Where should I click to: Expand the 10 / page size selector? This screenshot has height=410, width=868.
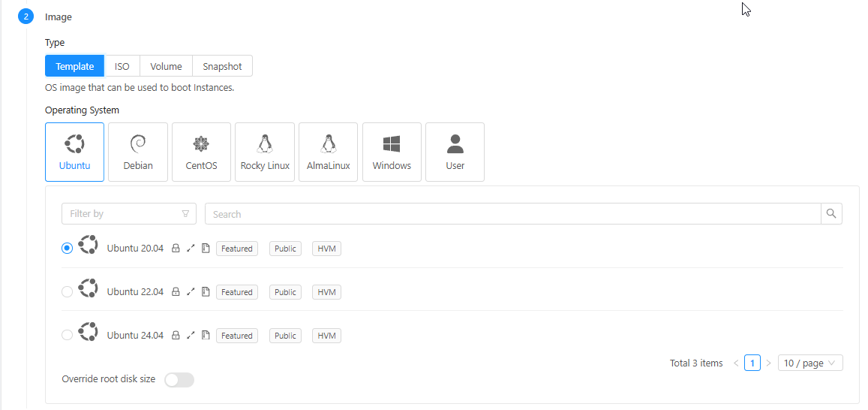tap(810, 363)
